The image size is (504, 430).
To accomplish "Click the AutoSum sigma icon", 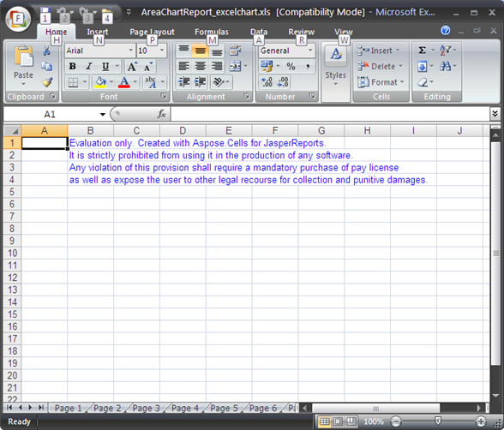I will tap(422, 50).
